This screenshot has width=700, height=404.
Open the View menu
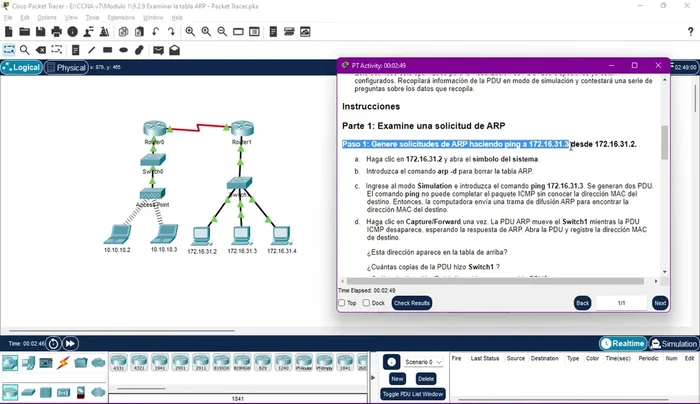(x=71, y=17)
